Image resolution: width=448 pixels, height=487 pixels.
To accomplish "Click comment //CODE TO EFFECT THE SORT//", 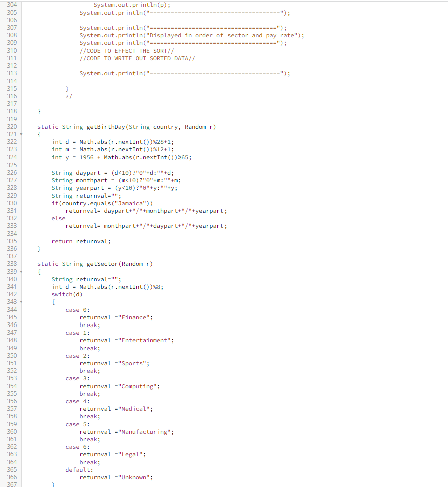I will click(127, 51).
